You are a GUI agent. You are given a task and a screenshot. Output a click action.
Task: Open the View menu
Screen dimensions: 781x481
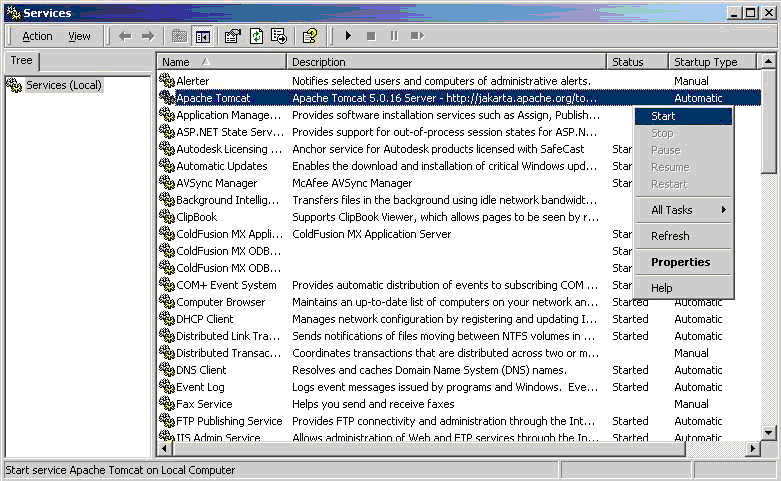point(79,36)
